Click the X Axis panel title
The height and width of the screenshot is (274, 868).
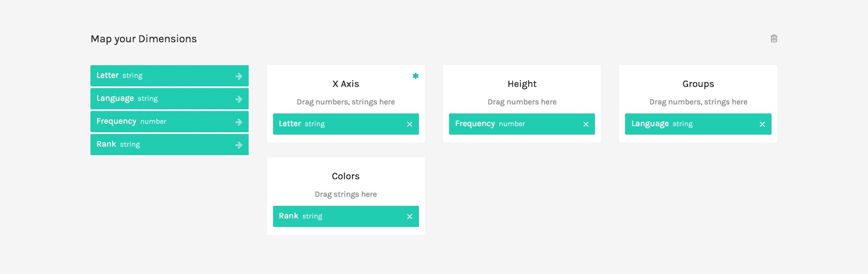345,84
